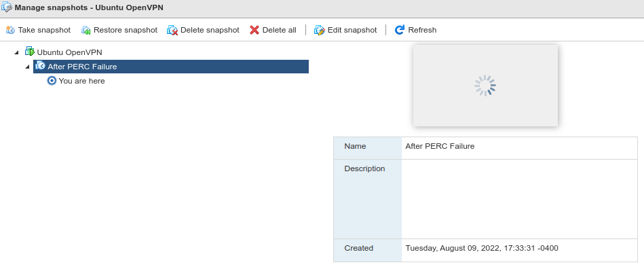Click the Restore snapshot toolbar label
Image resolution: width=644 pixels, height=267 pixels.
126,30
